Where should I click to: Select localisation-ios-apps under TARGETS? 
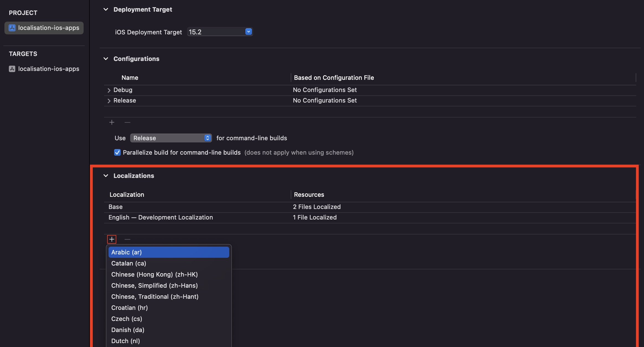[44, 69]
